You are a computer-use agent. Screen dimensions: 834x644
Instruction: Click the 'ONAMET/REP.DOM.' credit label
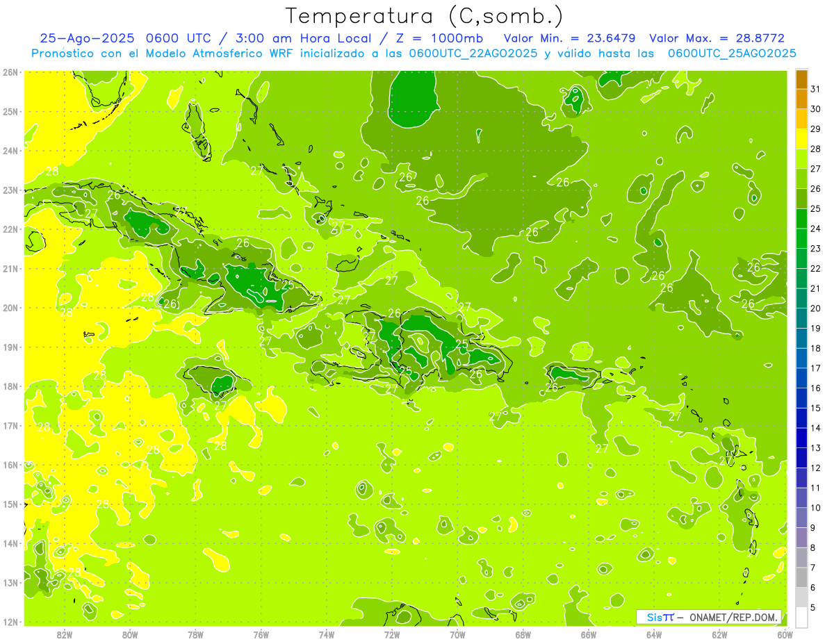[733, 617]
